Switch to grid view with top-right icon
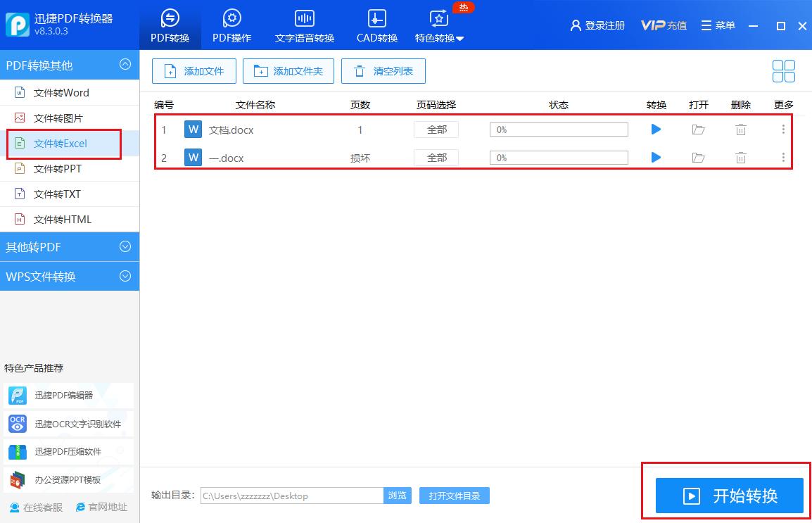 [x=782, y=70]
